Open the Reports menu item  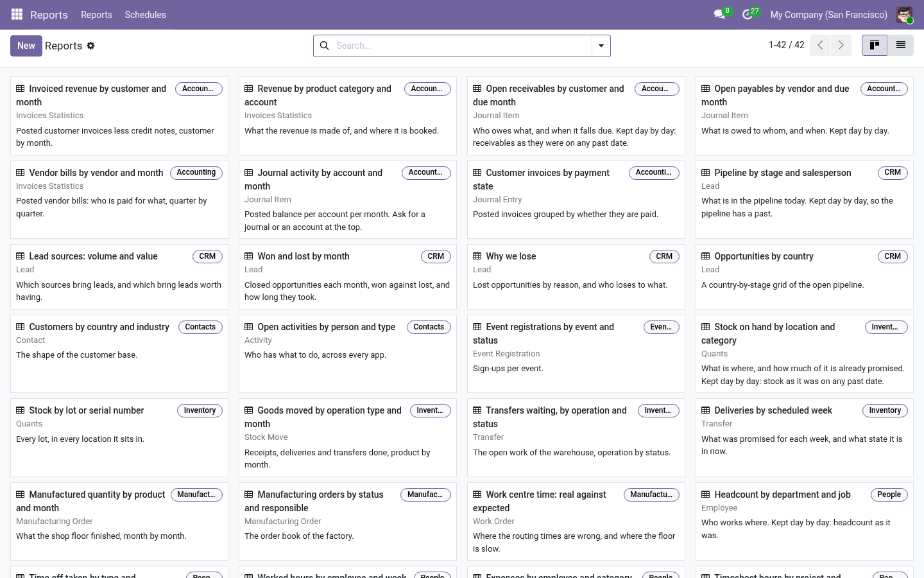[96, 15]
